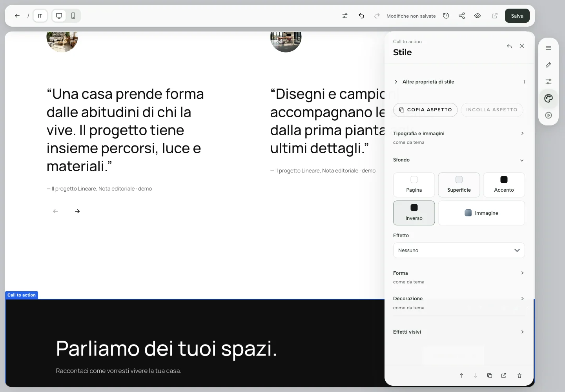This screenshot has width=565, height=392.
Task: Go back in the Stile panel
Action: pos(509,46)
